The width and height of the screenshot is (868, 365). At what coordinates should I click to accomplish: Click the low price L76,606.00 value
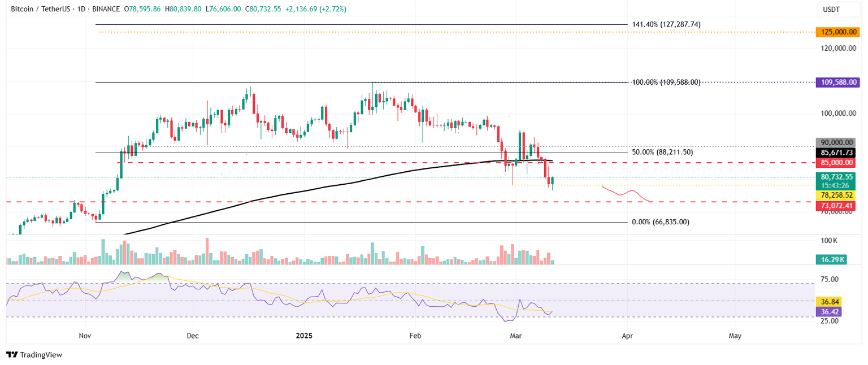tap(223, 9)
